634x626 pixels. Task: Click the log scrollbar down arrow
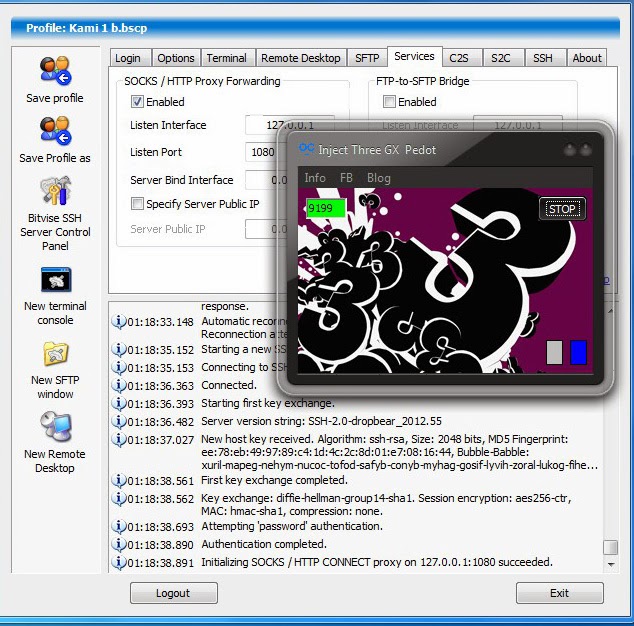pyautogui.click(x=611, y=564)
